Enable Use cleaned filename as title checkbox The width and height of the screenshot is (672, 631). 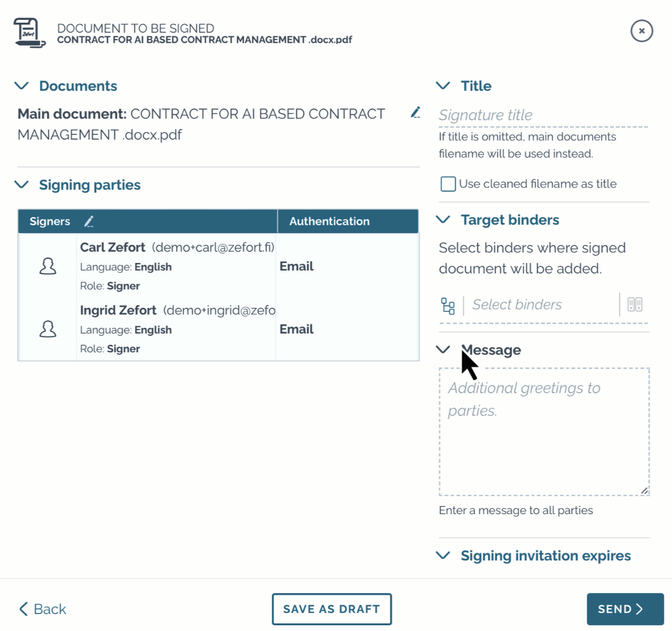pyautogui.click(x=448, y=184)
